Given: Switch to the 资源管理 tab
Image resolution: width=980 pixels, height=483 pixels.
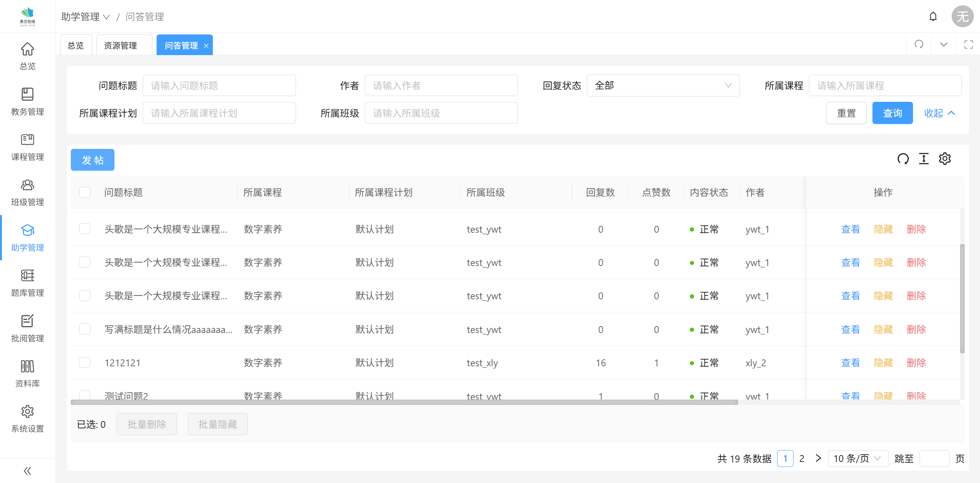Looking at the screenshot, I should (x=121, y=45).
